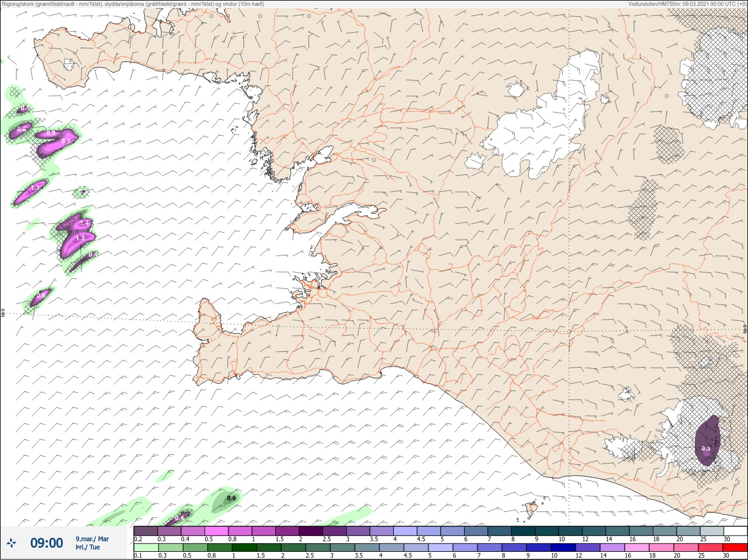Click the weekday text 'þri./ Tue'

pyautogui.click(x=88, y=548)
